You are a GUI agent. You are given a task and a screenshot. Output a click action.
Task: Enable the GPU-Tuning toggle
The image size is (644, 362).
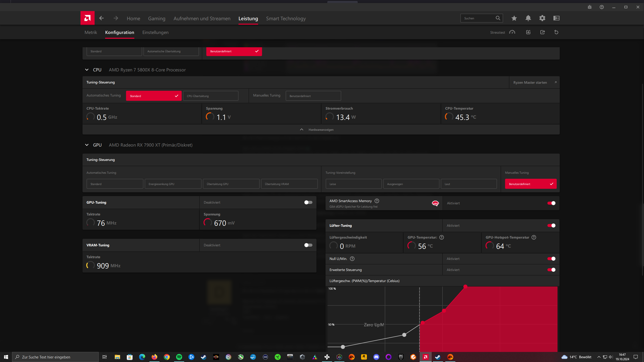[x=308, y=202]
